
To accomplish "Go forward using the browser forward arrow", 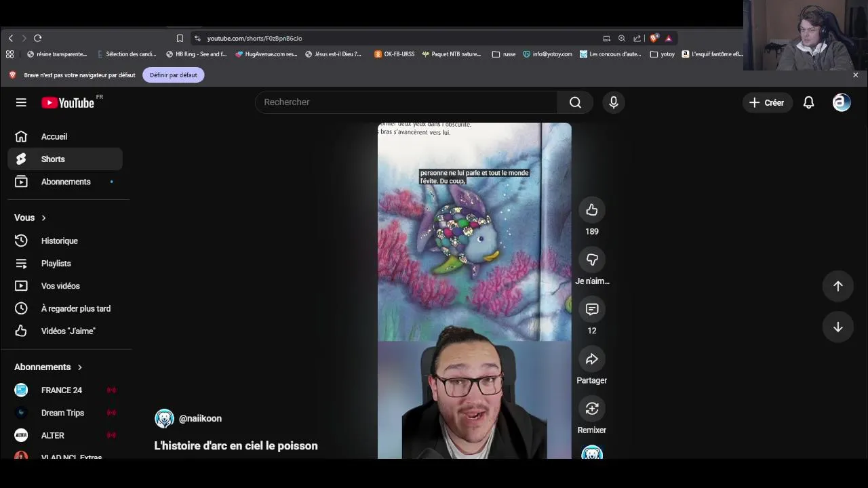I will pos(24,39).
